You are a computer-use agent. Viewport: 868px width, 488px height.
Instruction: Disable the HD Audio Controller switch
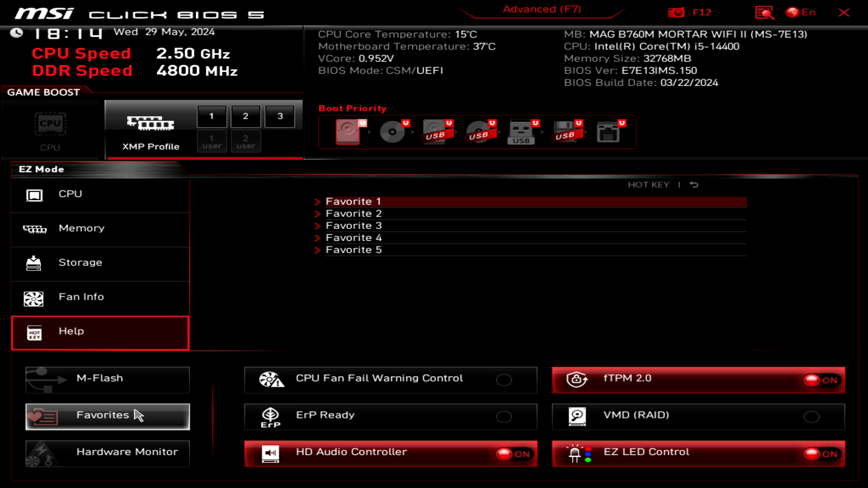pos(513,454)
